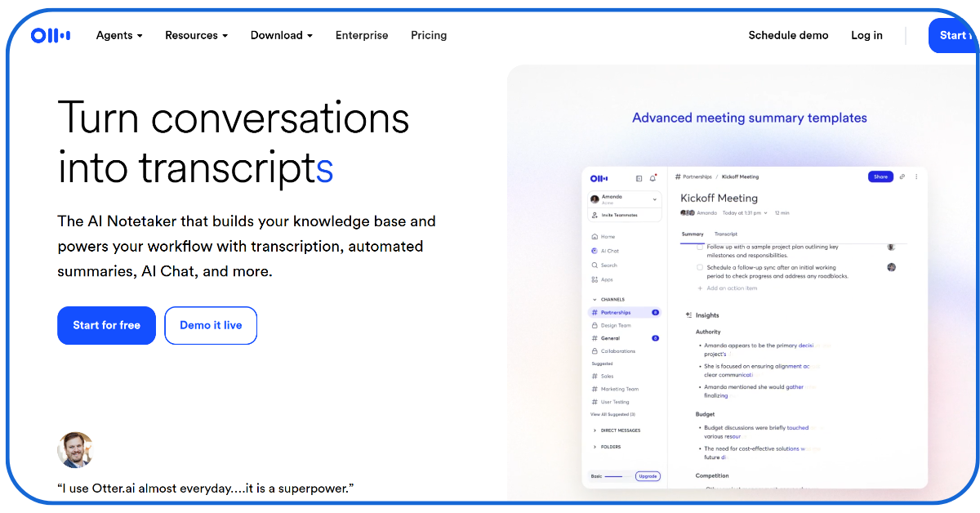This screenshot has height=513, width=980.
Task: Open the Amanda account chevron
Action: pos(655,199)
